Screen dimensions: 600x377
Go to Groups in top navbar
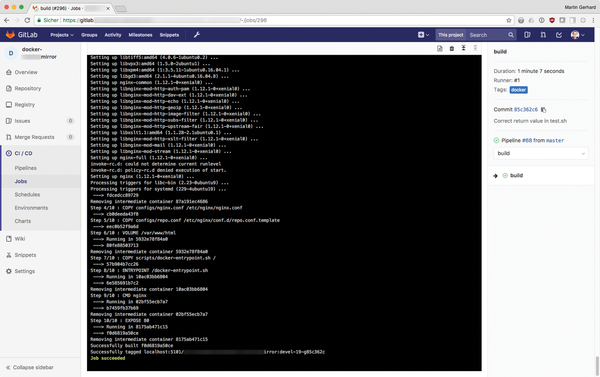click(x=89, y=35)
